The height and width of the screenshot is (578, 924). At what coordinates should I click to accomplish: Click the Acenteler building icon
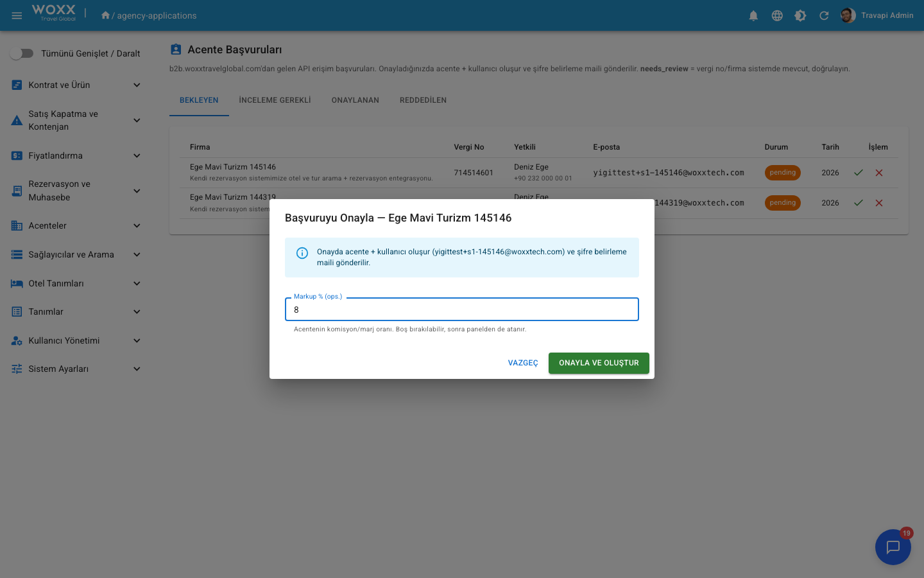click(x=17, y=225)
